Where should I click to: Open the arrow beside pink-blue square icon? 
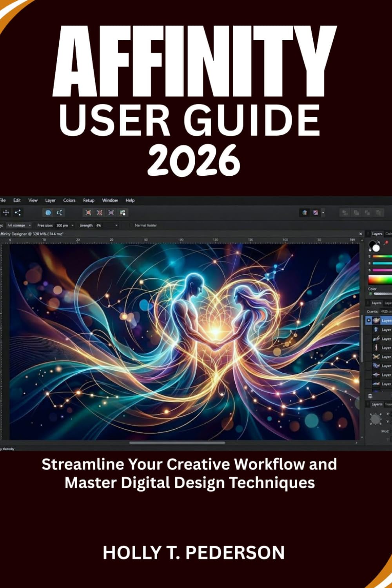point(323,213)
